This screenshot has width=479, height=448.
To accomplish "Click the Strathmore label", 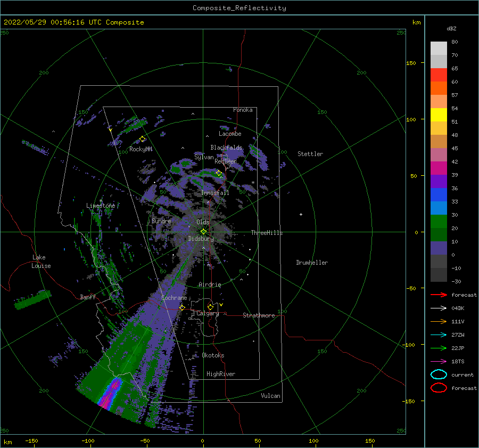I will pos(259,315).
